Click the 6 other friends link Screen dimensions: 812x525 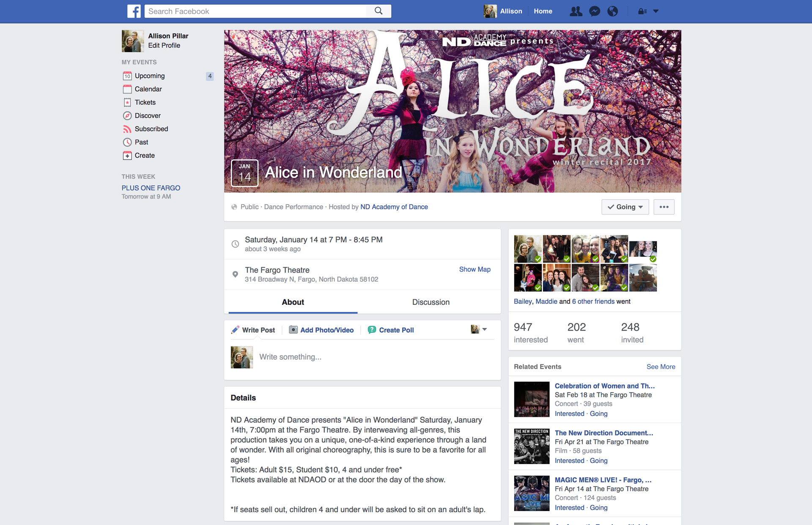(x=593, y=301)
